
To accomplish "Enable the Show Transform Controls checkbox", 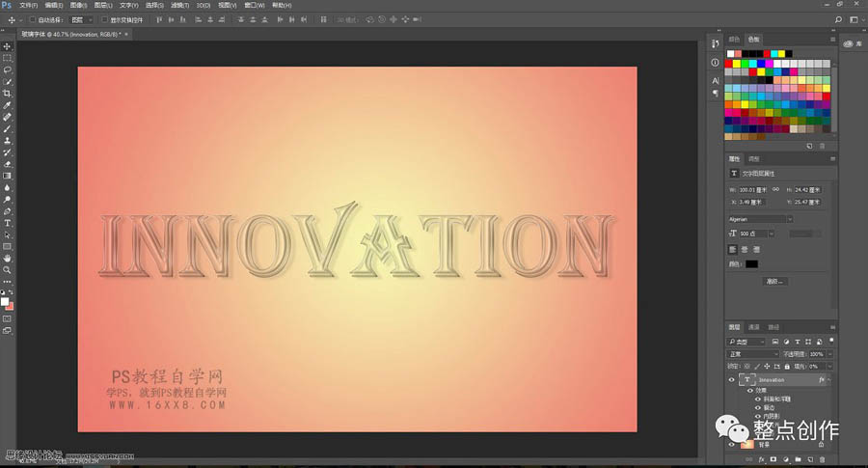I will point(104,20).
